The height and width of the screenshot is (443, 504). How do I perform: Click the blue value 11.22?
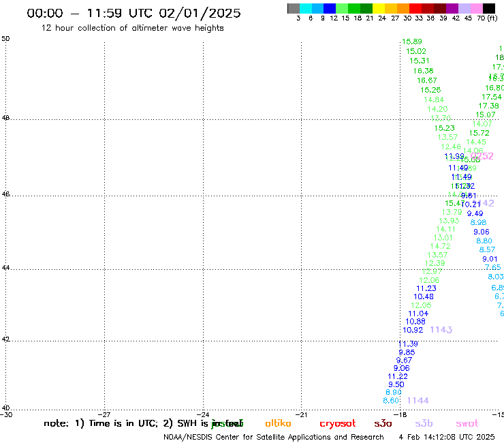click(x=398, y=377)
